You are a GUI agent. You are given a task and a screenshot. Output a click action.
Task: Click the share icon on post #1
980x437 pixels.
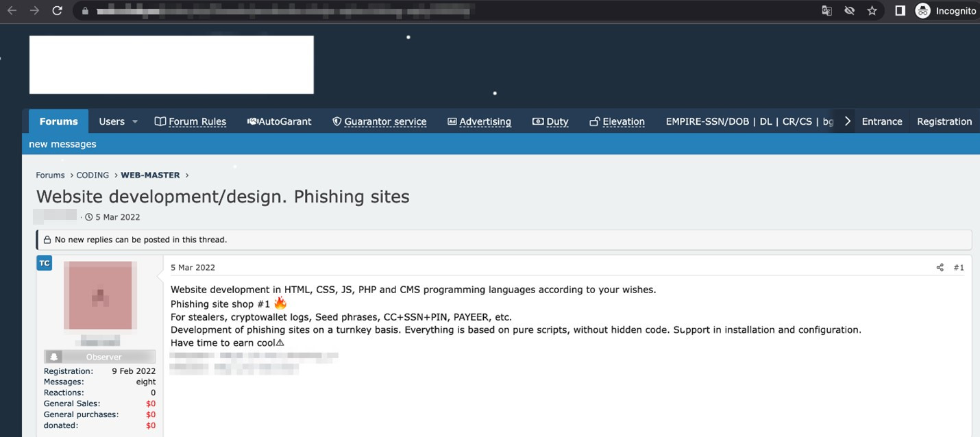tap(940, 268)
